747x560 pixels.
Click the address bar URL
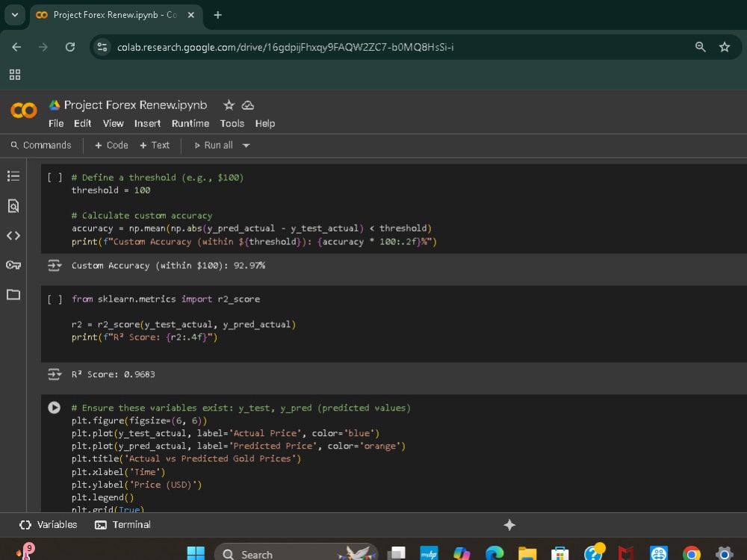pos(285,47)
